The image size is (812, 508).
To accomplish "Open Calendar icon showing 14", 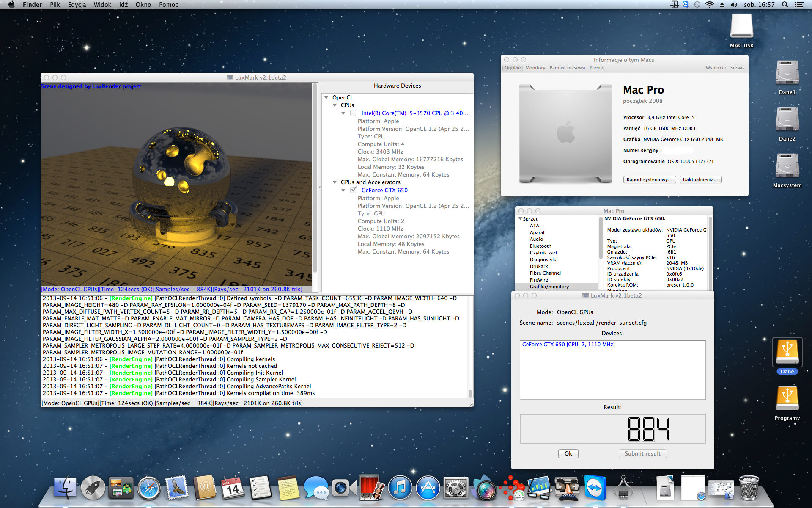I will click(233, 488).
